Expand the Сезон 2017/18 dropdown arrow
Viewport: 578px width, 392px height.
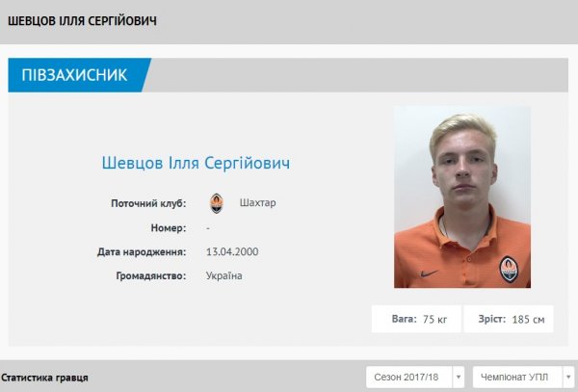459,377
